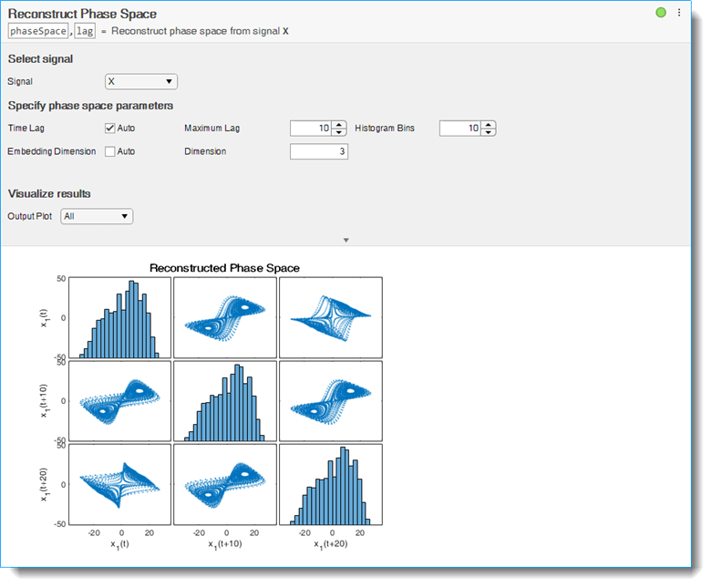Click the Maximum Lag value field
The image size is (712, 588).
click(310, 129)
